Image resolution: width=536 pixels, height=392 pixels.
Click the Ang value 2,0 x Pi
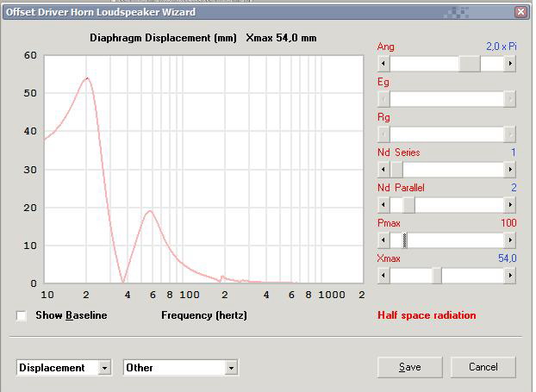coord(502,47)
